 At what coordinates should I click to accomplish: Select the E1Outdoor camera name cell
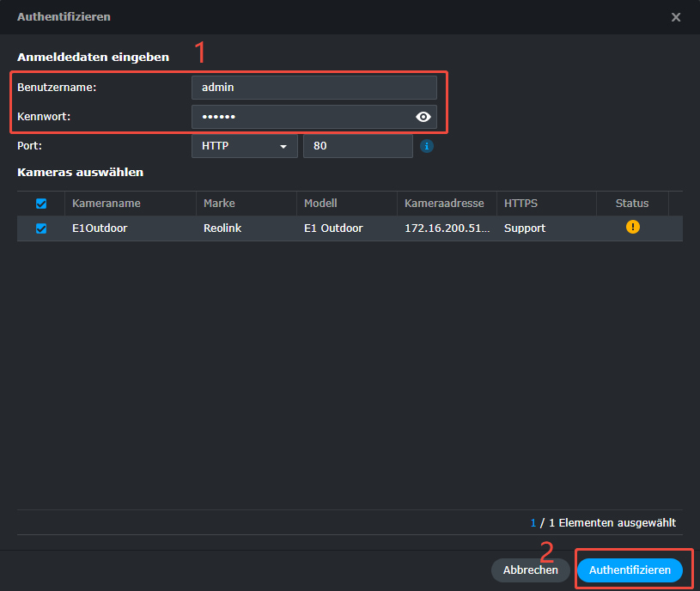(131, 228)
